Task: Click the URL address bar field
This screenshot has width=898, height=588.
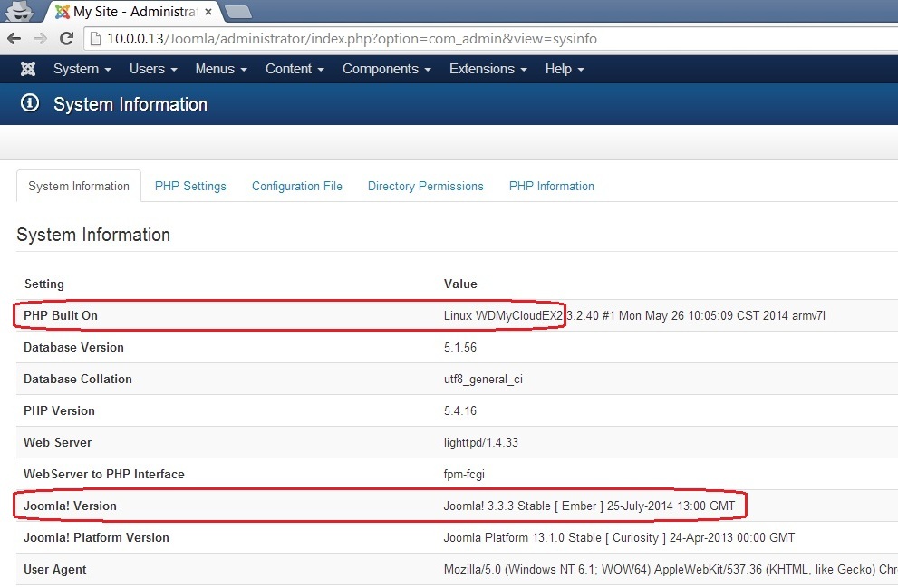Action: tap(493, 38)
